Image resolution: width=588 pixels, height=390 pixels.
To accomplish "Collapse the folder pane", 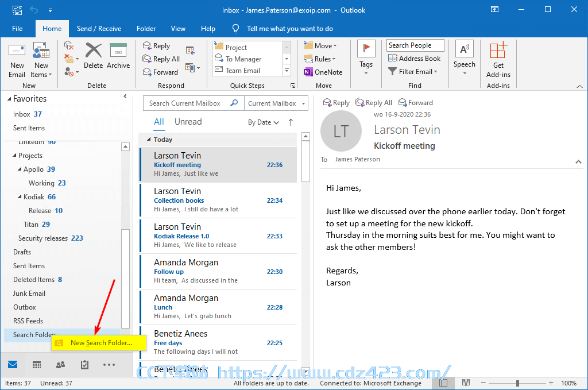I will click(x=125, y=96).
